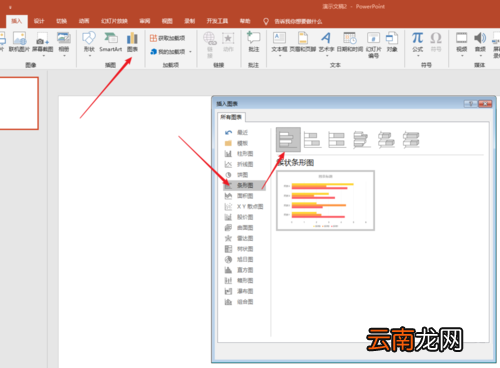Viewport: 500px width, 368px height.
Task: Expand the My Add-ins dropdown arrow
Action: (191, 52)
